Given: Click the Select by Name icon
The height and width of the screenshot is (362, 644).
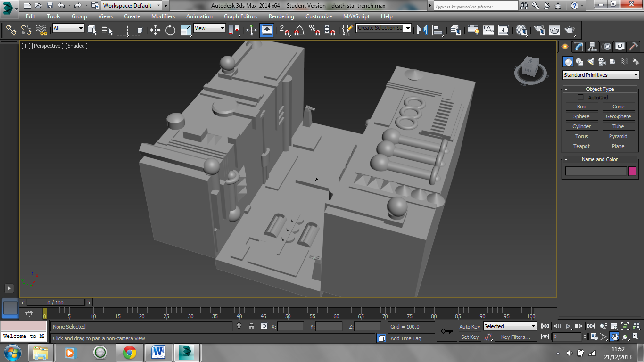Looking at the screenshot, I should coord(107,30).
